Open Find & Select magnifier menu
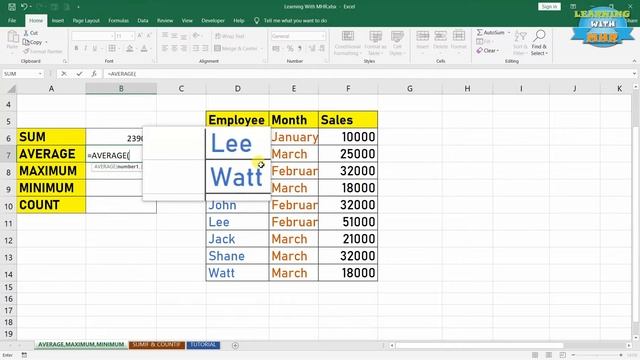Viewport: 640px width, 360px height. [x=539, y=42]
